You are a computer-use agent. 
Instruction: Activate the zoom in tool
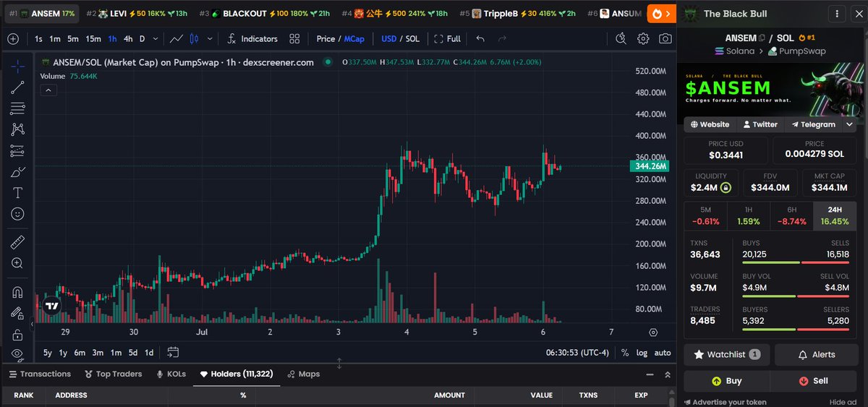tap(17, 263)
